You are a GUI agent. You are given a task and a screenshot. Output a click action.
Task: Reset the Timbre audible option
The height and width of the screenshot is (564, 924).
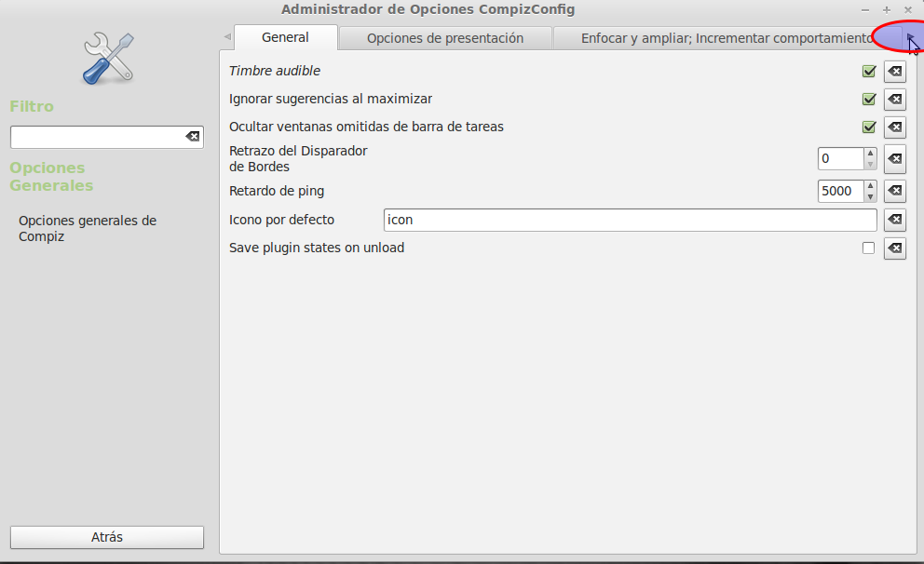click(894, 72)
